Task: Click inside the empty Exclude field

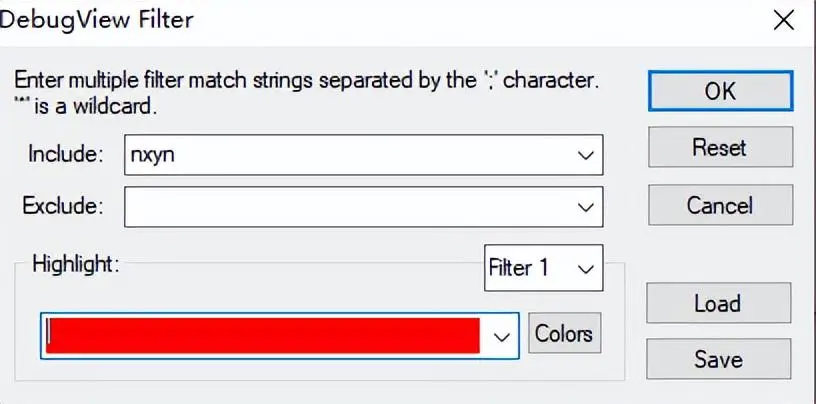Action: [x=340, y=206]
